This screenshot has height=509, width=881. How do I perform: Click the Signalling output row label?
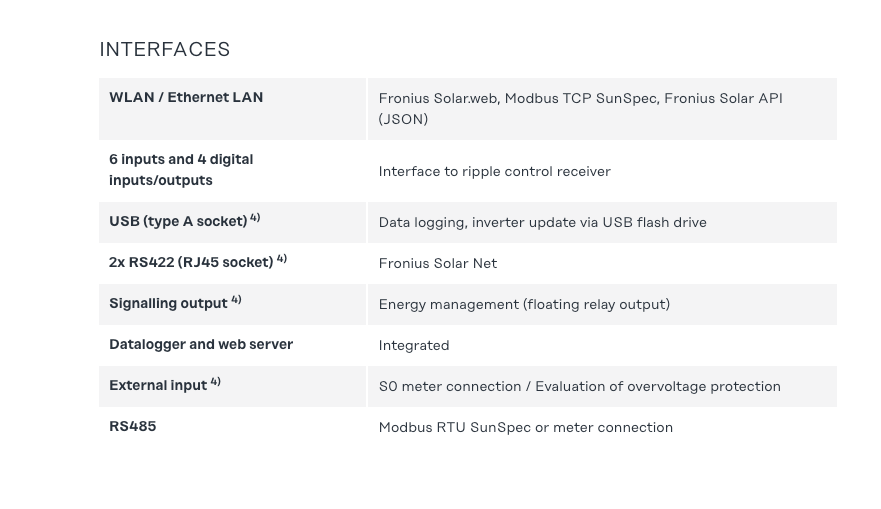[x=168, y=303]
